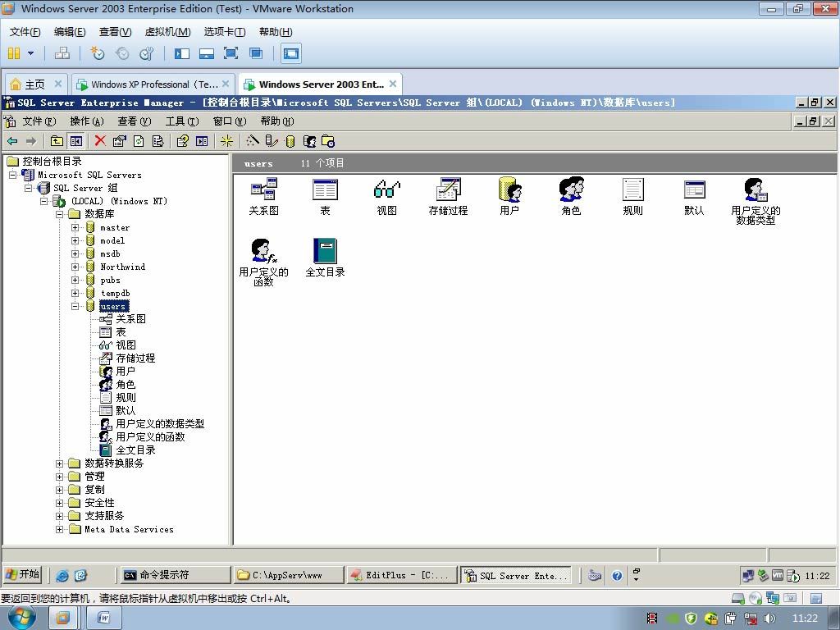This screenshot has height=630, width=840.
Task: Click the New Job toolbar icon
Action: pyautogui.click(x=328, y=141)
